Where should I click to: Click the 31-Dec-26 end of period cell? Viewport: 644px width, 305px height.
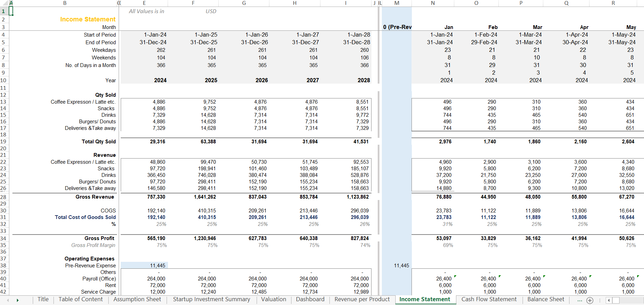click(x=255, y=42)
